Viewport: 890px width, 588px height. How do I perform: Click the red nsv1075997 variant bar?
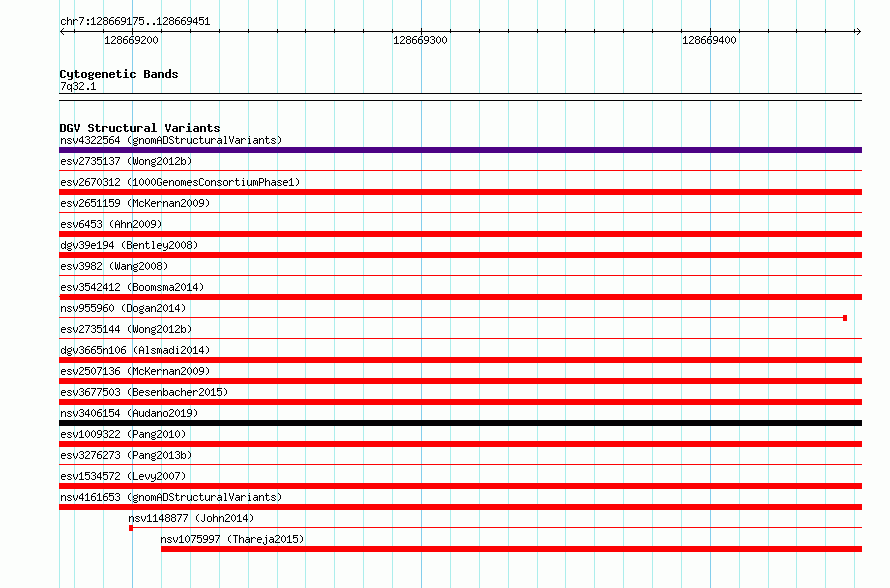[511, 549]
